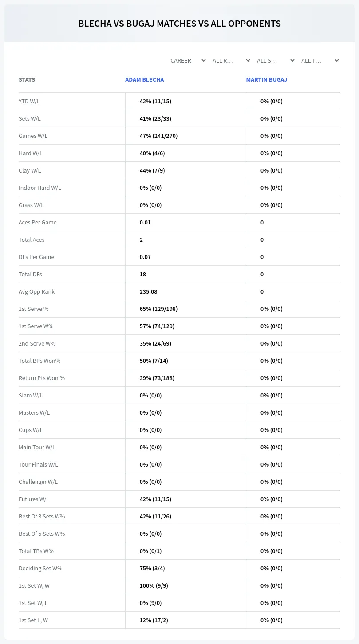Open Martin Bugaj player link
Viewport: 359px width, 644px height.
point(267,80)
